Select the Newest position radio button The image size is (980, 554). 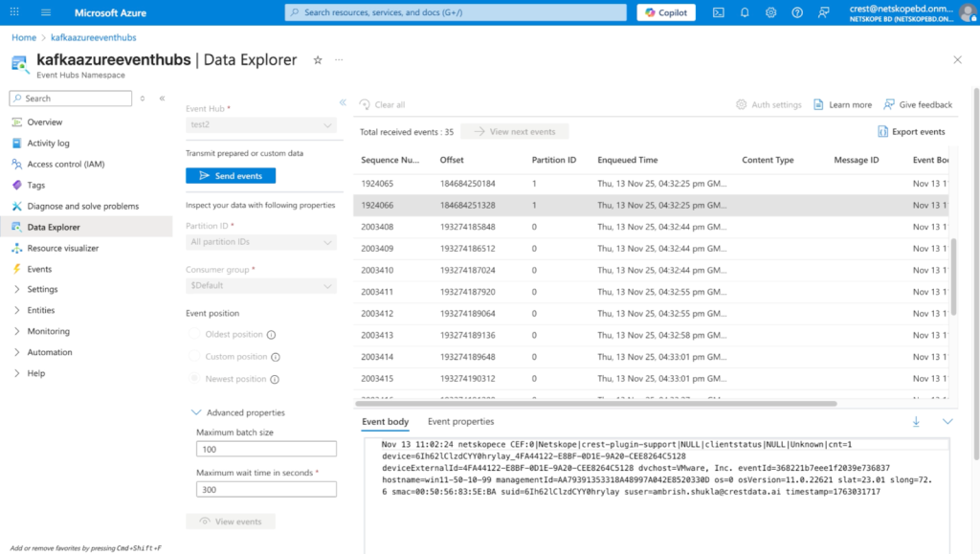[194, 379]
